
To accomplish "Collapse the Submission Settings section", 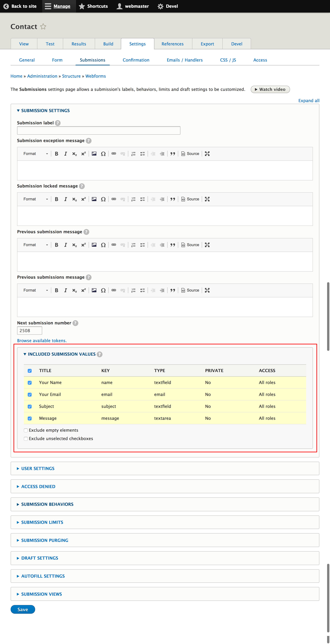I will (x=45, y=111).
